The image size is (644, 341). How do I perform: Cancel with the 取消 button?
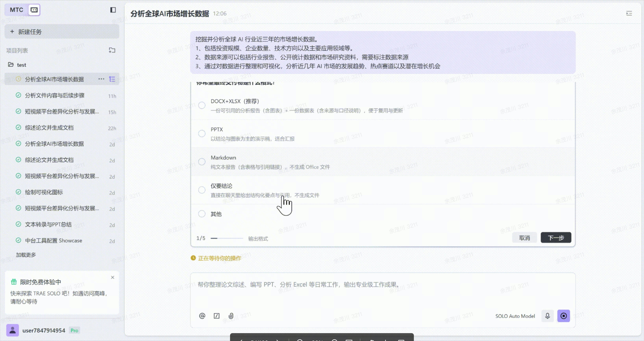pyautogui.click(x=525, y=238)
